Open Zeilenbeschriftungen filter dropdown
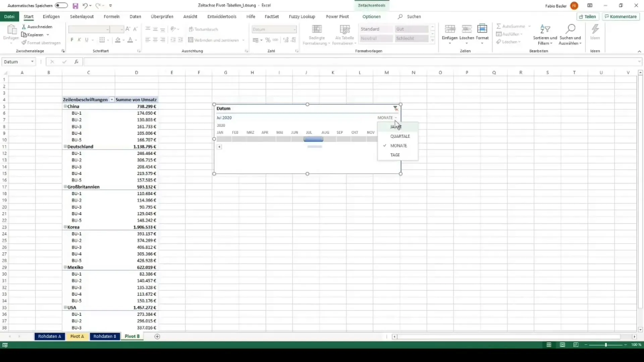 112,100
